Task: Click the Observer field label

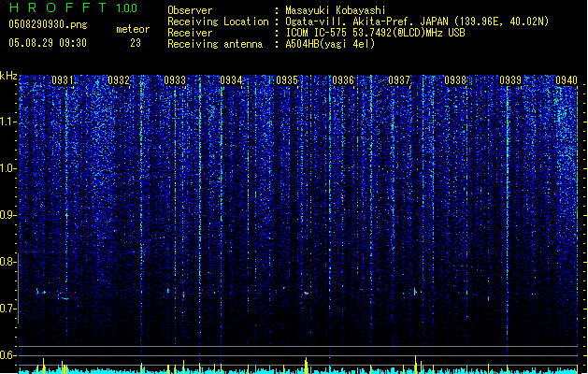Action: pyautogui.click(x=190, y=10)
